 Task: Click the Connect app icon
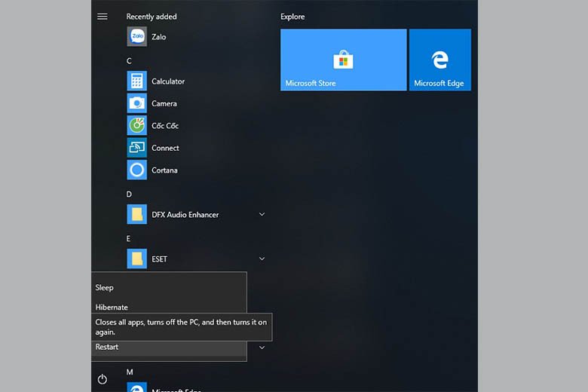[137, 148]
